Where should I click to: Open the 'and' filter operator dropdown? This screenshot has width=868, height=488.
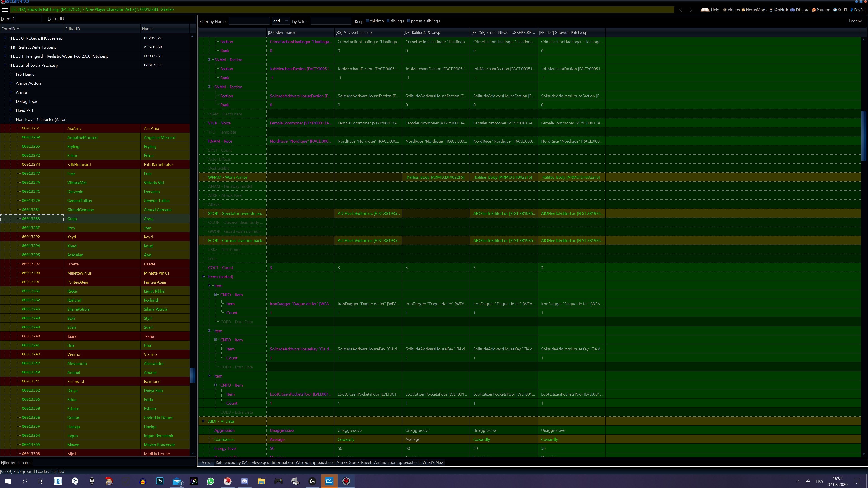pyautogui.click(x=281, y=21)
